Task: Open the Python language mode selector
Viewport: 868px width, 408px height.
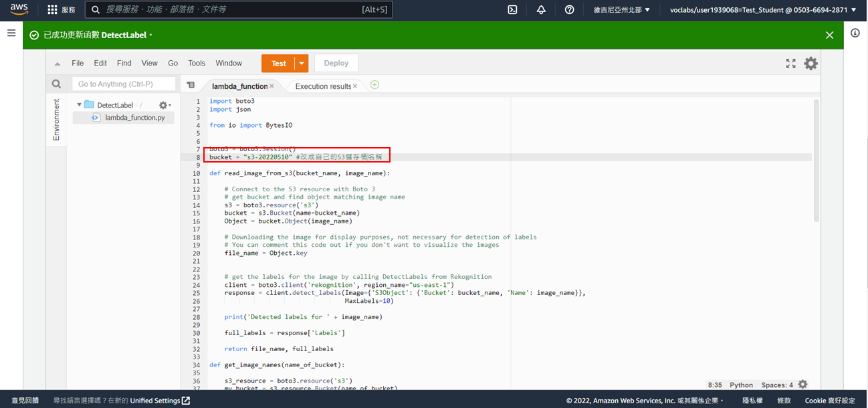Action: click(x=741, y=385)
